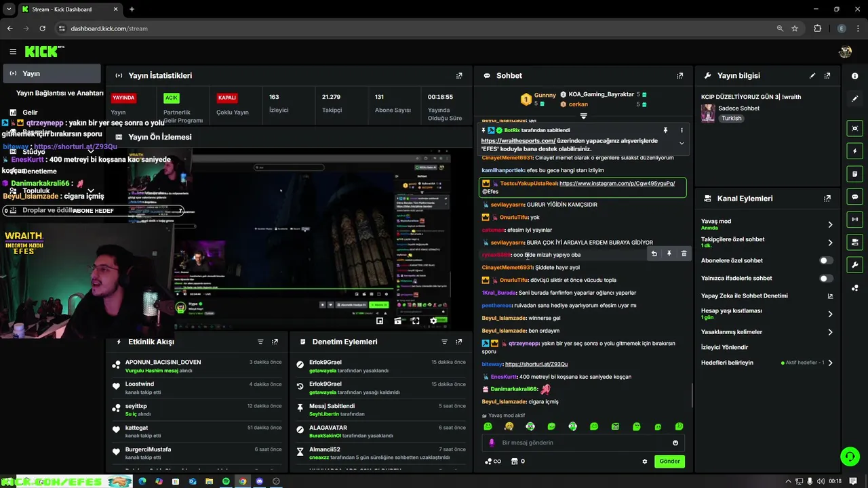Click the Sadece Sohbet category thumbnail
Image resolution: width=868 pixels, height=488 pixels.
click(x=708, y=113)
